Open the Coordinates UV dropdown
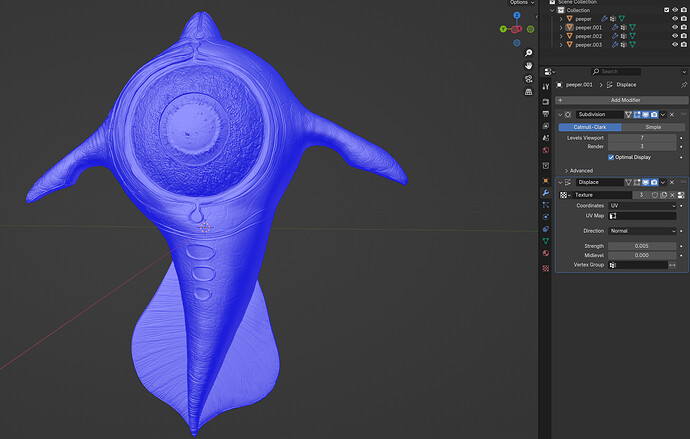Viewport: 690px width, 439px height. tap(642, 205)
